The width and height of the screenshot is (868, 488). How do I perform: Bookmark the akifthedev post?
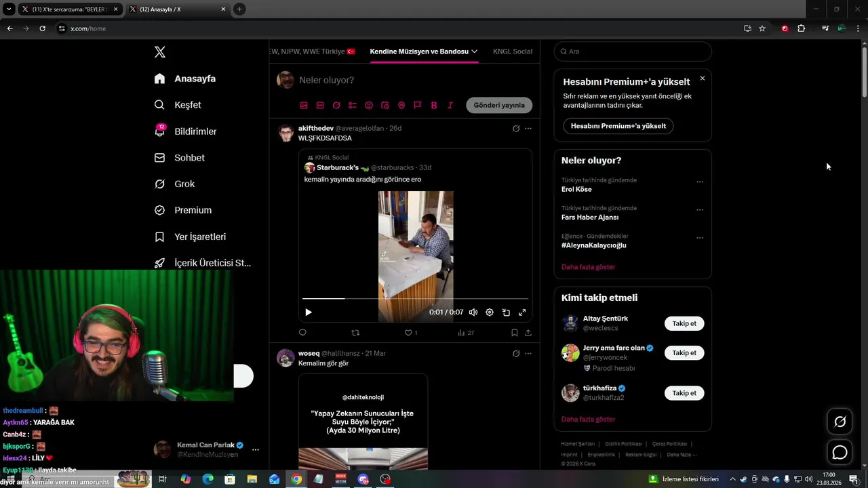[514, 333]
